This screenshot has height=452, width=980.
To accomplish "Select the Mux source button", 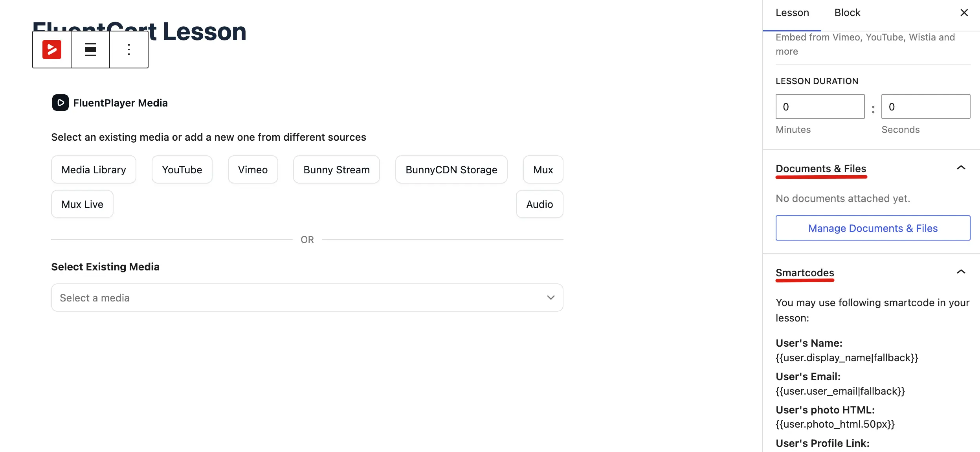I will pos(543,169).
